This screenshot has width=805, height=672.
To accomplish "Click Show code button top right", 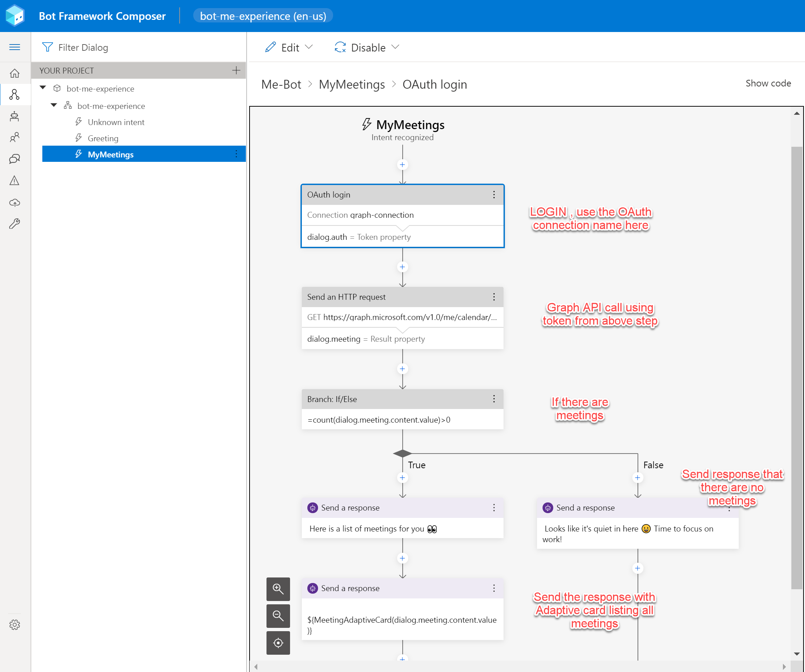I will tap(767, 83).
